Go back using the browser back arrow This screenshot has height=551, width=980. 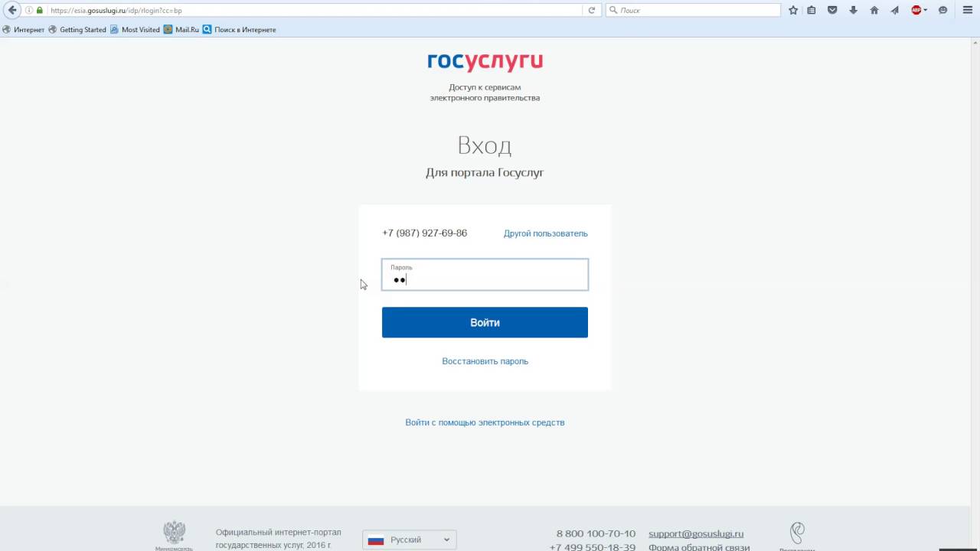(x=11, y=10)
